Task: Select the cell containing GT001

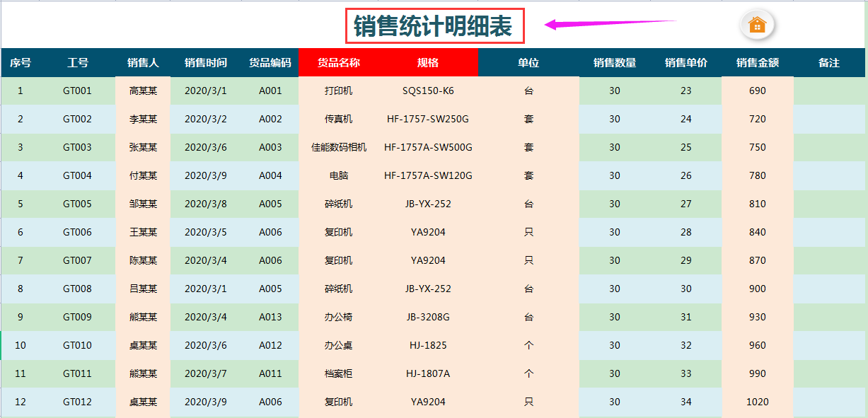Action: coord(78,91)
